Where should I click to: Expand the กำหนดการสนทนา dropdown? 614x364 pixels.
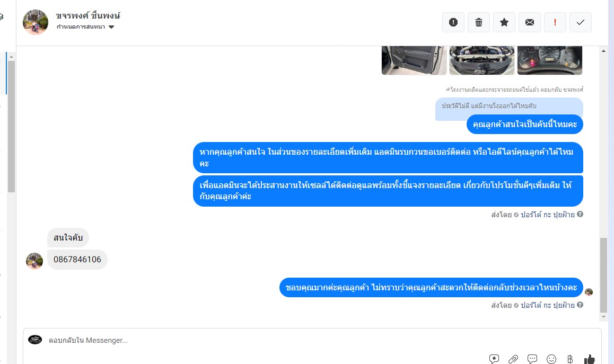pos(85,27)
